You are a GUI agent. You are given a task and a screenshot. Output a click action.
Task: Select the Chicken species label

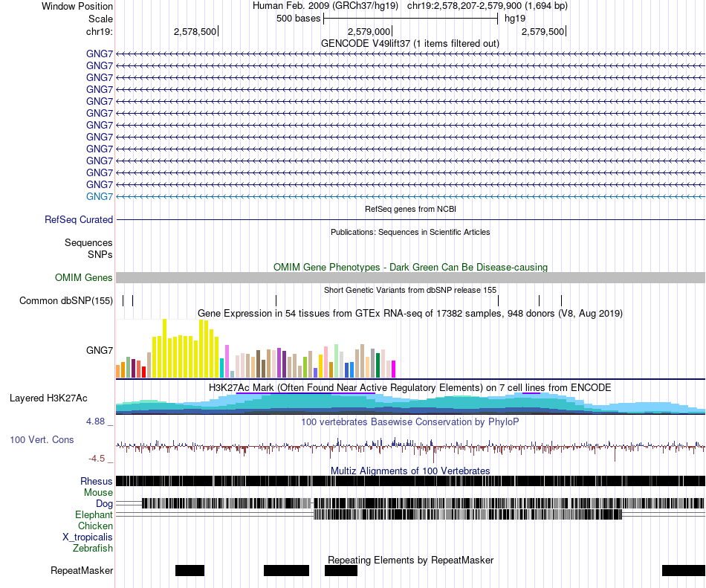coord(95,526)
